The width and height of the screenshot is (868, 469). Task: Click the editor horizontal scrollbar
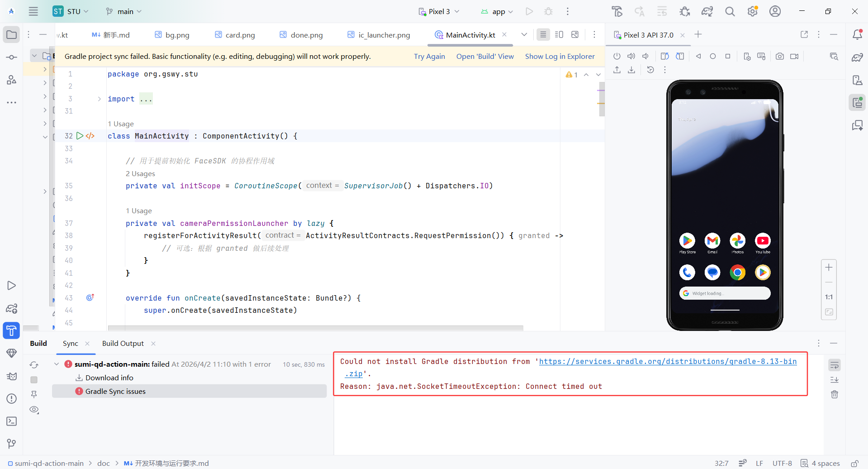click(x=315, y=328)
